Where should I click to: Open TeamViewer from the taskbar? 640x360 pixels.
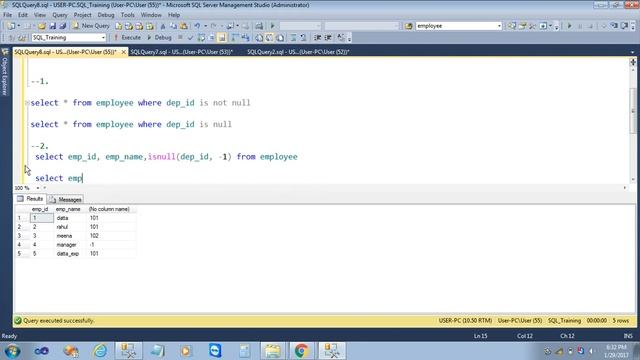215,351
